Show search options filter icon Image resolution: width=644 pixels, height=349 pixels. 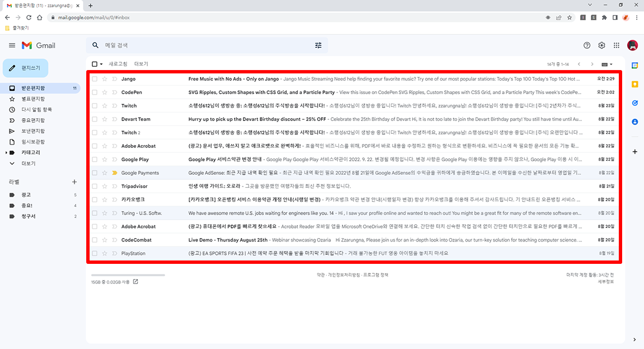(x=318, y=45)
